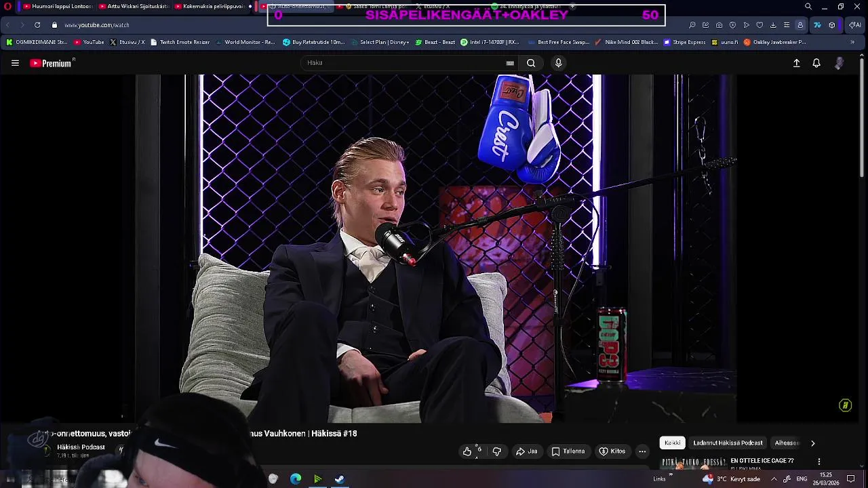868x488 pixels.
Task: Save the video with Tallenna button
Action: 568,451
